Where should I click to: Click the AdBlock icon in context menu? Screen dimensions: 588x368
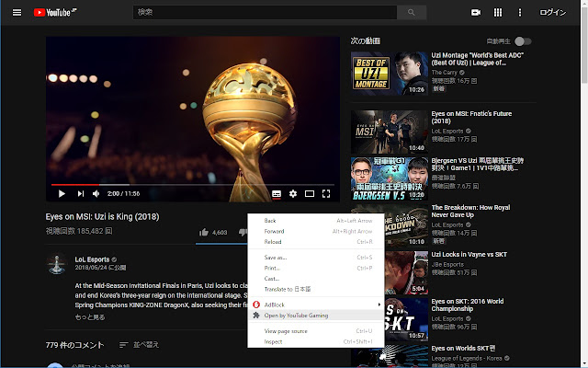(256, 305)
